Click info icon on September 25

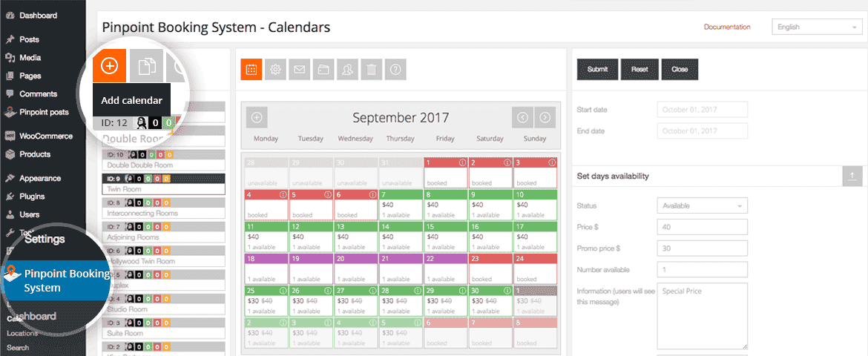[283, 291]
